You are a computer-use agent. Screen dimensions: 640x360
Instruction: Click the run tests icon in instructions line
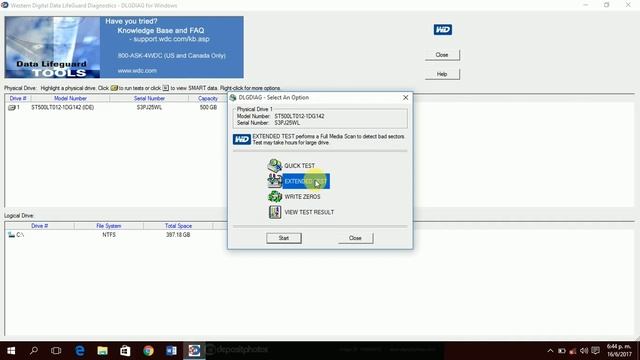click(x=114, y=88)
